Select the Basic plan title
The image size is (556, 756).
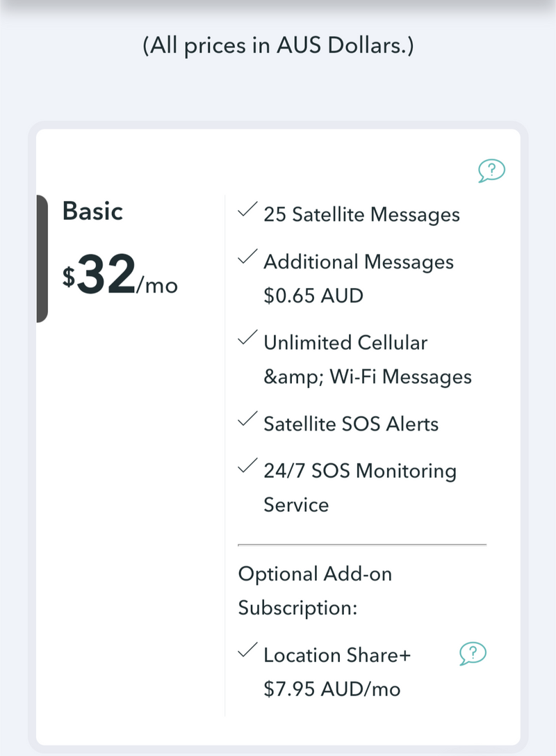pos(92,211)
